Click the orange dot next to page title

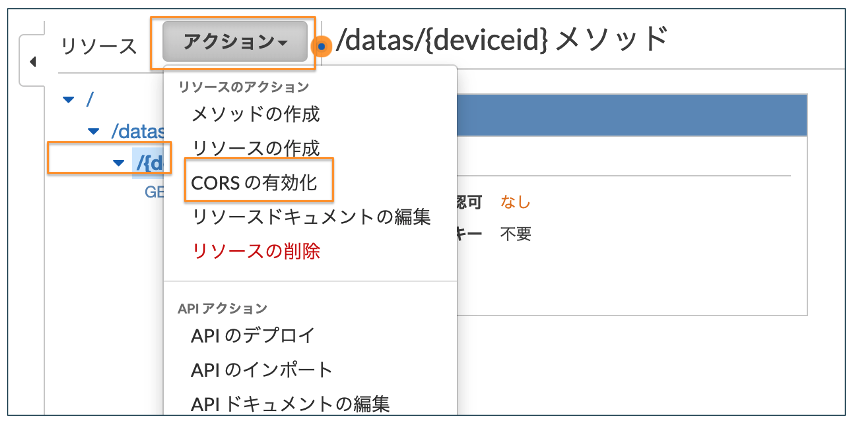322,47
